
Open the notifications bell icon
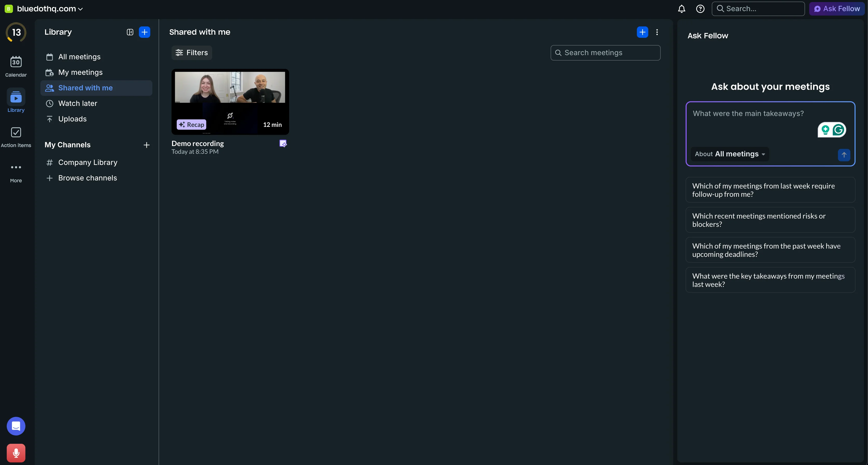tap(681, 9)
